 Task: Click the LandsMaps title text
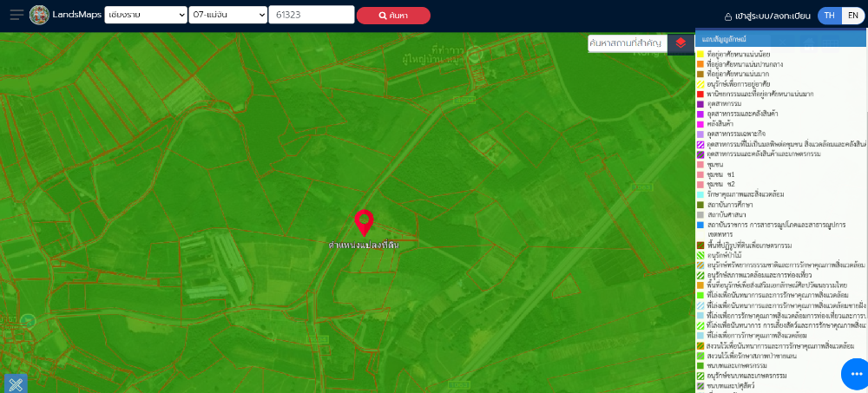(x=77, y=15)
